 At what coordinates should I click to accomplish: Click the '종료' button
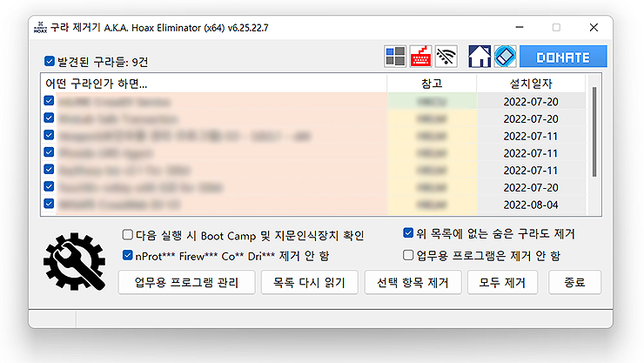coord(574,283)
